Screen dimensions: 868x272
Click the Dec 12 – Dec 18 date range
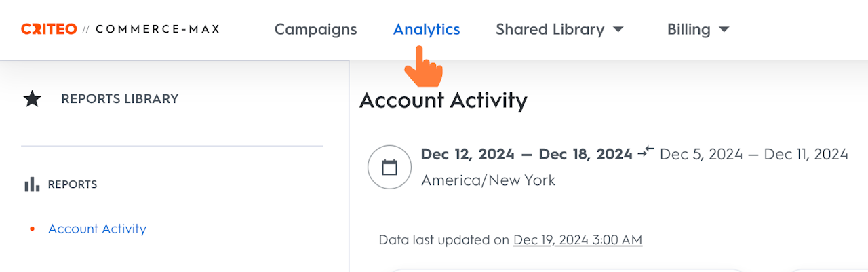(526, 154)
